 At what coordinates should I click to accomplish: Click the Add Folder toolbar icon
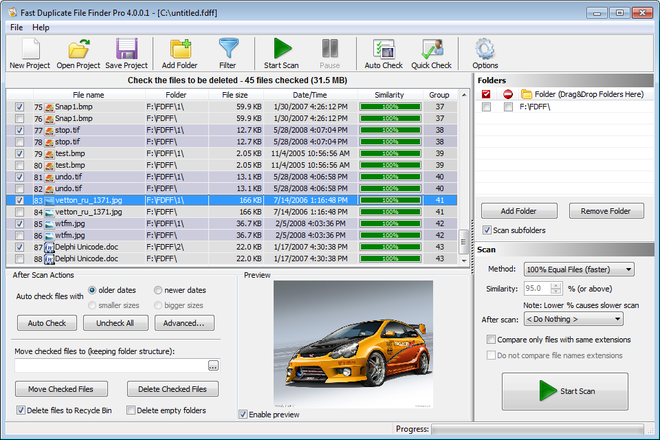tap(181, 49)
